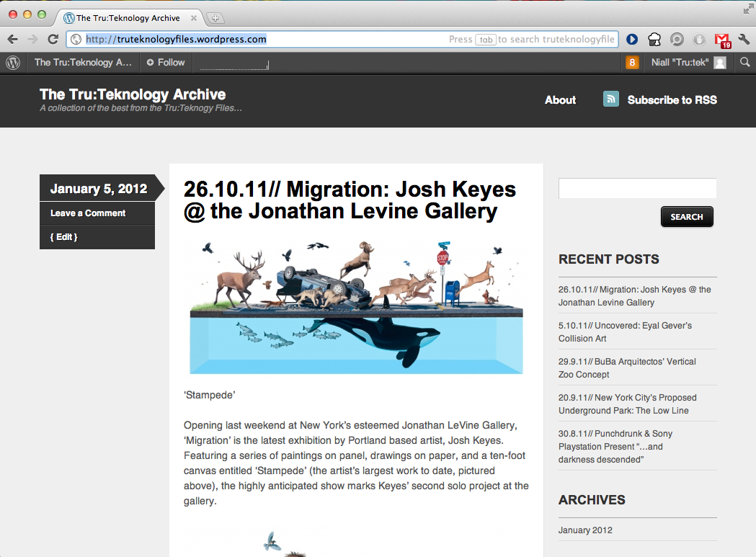Open the Chrome wrench settings menu
Image resolution: width=756 pixels, height=557 pixels.
point(744,40)
